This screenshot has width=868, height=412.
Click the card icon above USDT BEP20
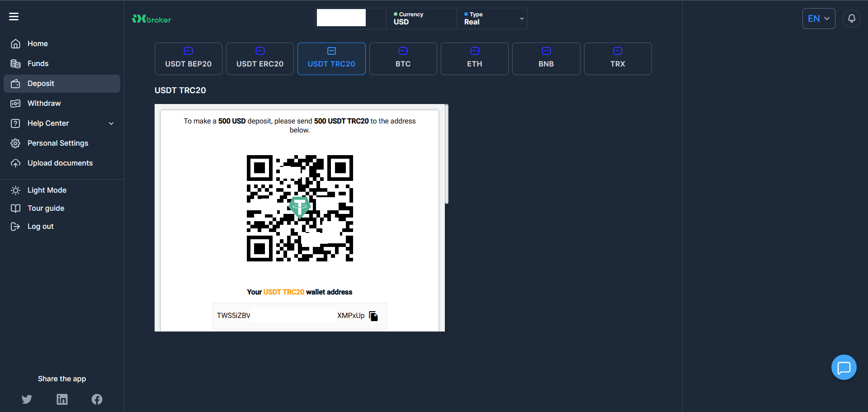pos(188,51)
